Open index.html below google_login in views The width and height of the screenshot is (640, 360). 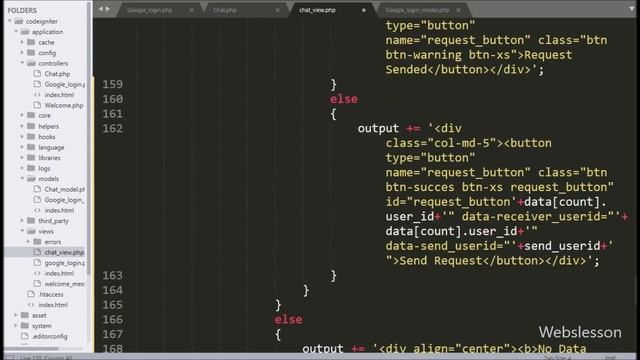[x=59, y=273]
